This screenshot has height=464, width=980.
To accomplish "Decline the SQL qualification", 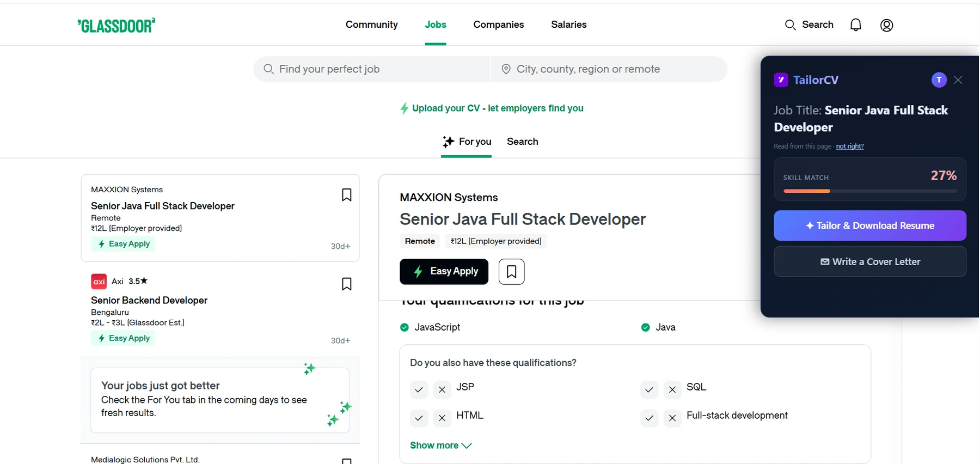I will click(x=672, y=389).
